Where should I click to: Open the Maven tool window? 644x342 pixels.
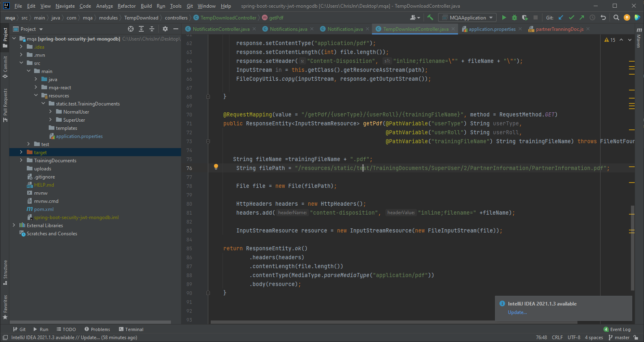[639, 37]
